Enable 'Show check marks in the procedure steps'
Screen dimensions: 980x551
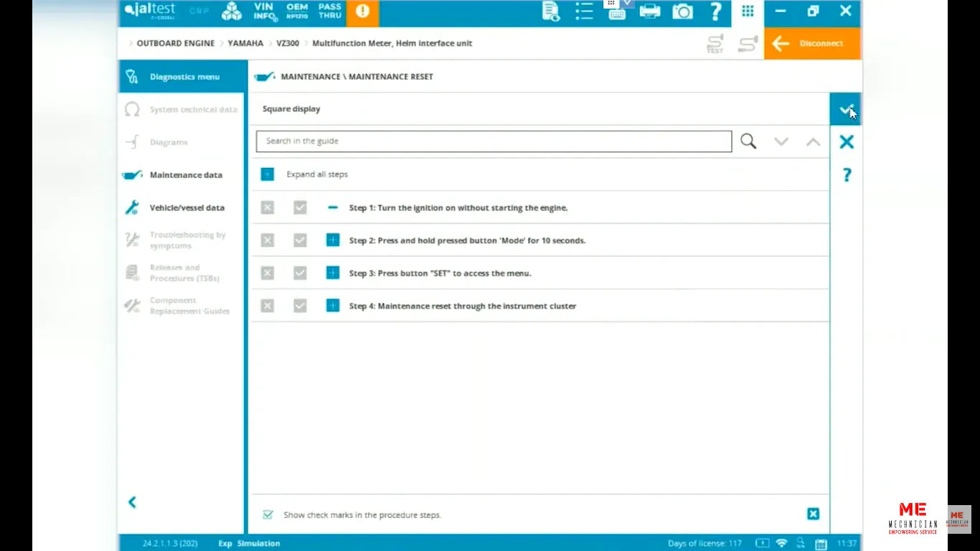(268, 514)
